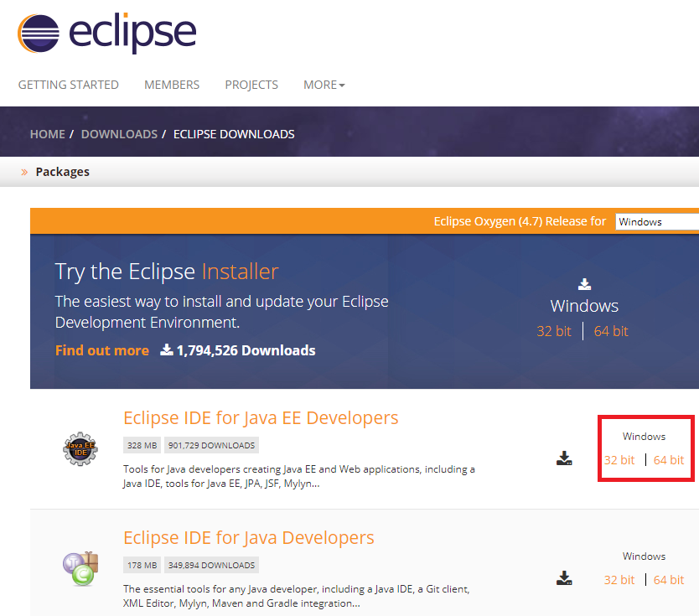
Task: Download the 32 bit Eclipse Installer
Action: [554, 331]
